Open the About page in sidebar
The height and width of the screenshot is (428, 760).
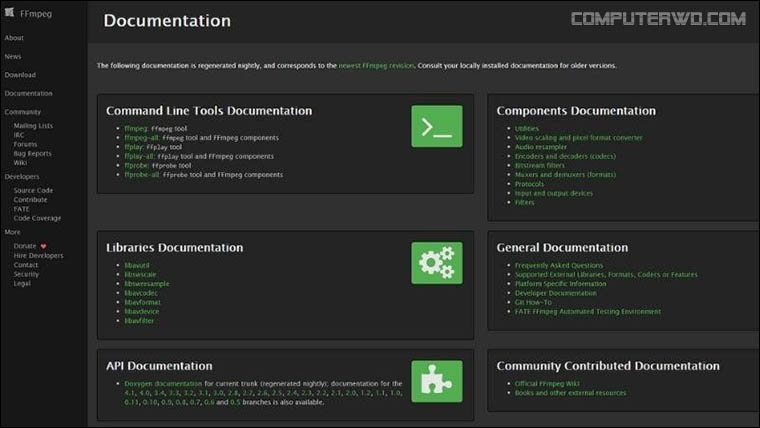tap(14, 38)
